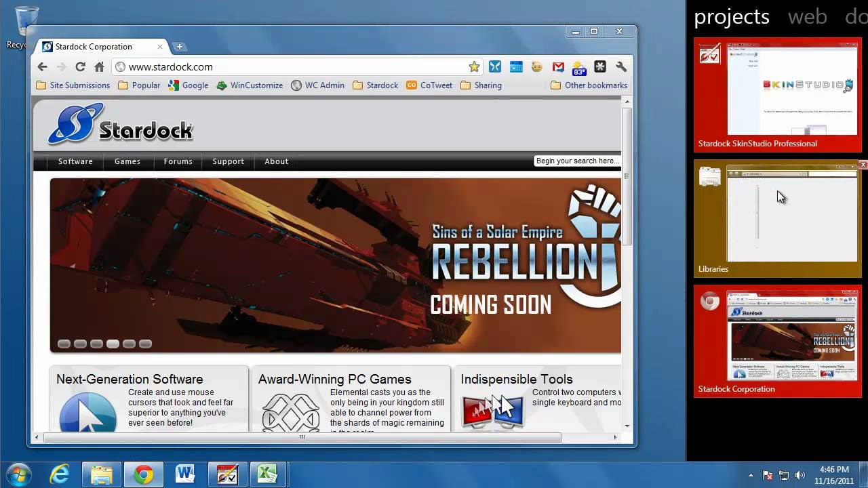Go back with the Chrome back arrow
The image size is (868, 488).
(x=42, y=66)
